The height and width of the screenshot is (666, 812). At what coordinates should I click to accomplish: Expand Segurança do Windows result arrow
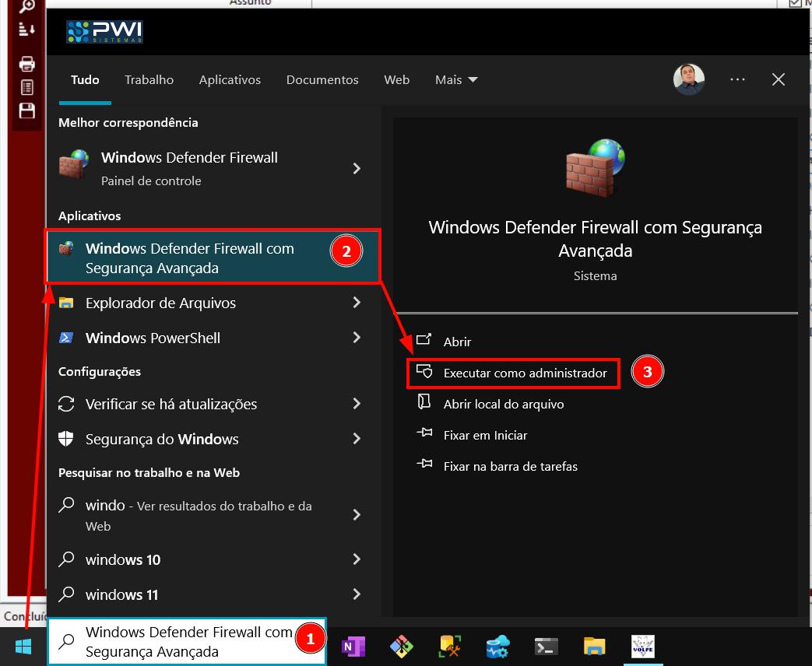tap(357, 439)
